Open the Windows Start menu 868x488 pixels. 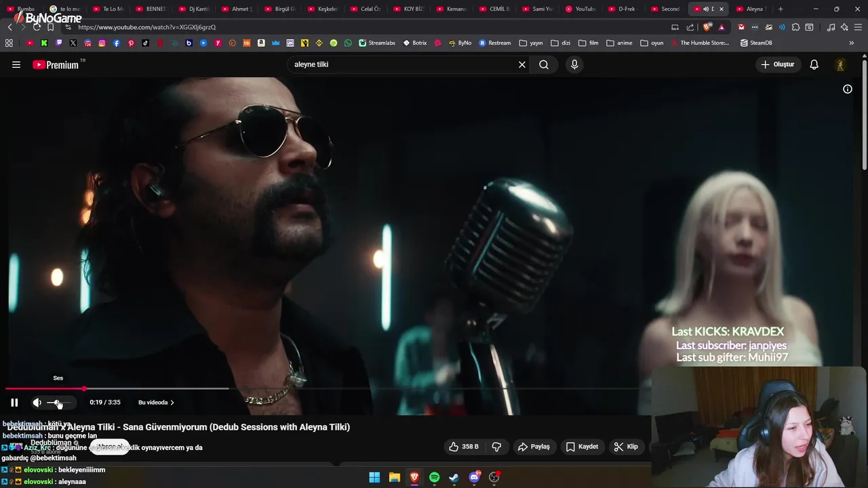[374, 477]
